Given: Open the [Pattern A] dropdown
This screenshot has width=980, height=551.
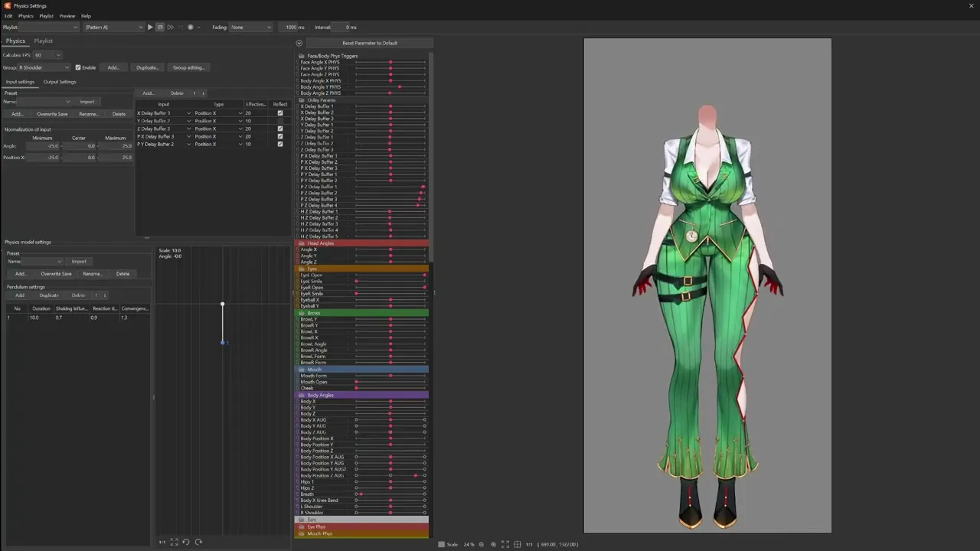Looking at the screenshot, I should [113, 28].
